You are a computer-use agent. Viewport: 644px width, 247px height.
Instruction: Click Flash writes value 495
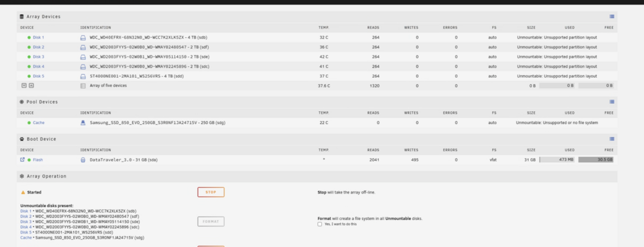(x=414, y=160)
